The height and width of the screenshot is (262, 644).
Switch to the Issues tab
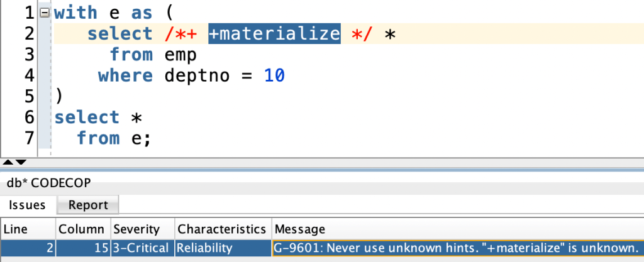coord(27,205)
